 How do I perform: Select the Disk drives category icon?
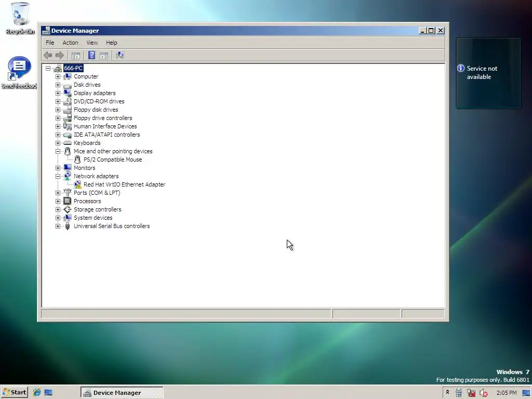pyautogui.click(x=68, y=85)
